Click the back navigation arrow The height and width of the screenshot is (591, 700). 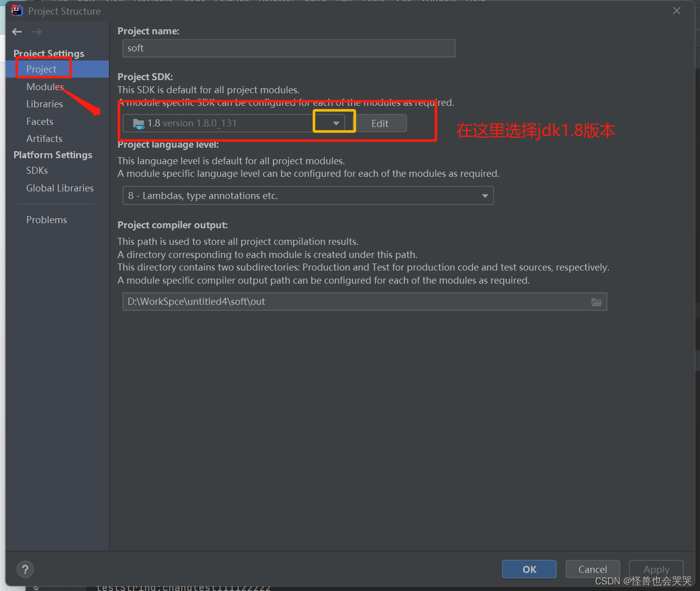tap(17, 31)
